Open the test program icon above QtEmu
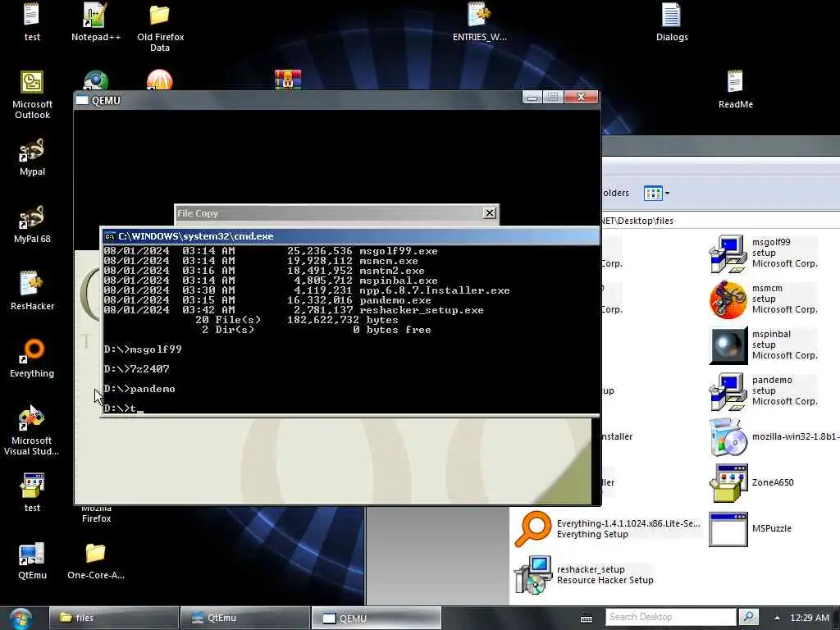 click(32, 493)
